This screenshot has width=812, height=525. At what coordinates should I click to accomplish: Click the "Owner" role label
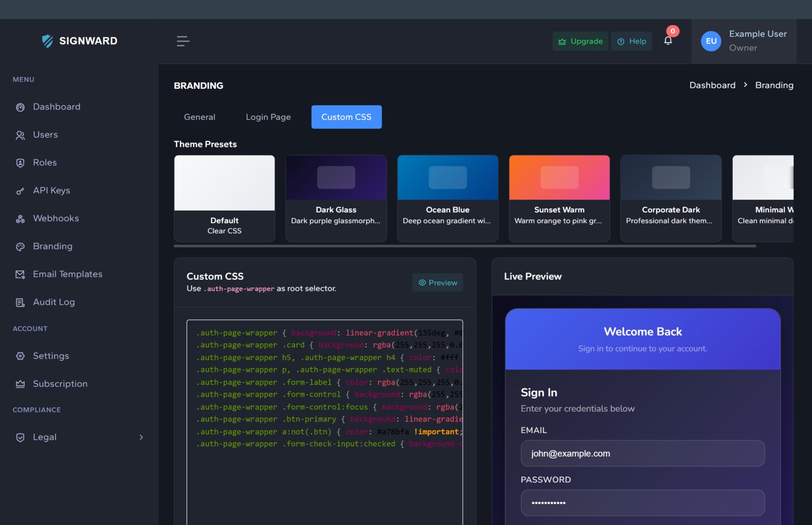(743, 48)
